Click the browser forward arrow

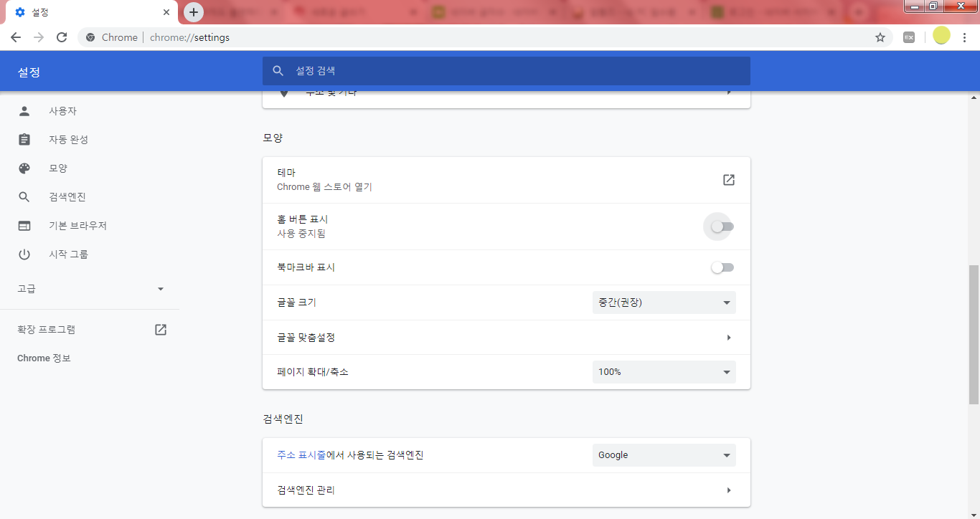[x=39, y=37]
